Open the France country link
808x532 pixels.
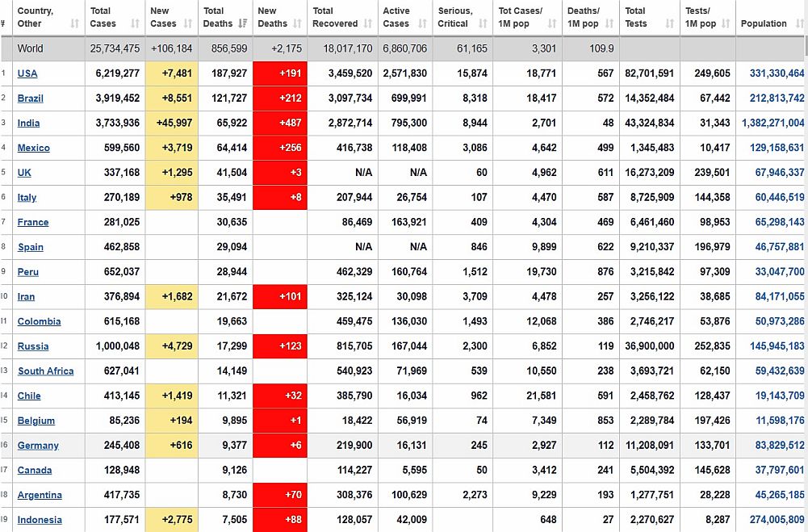click(x=33, y=222)
